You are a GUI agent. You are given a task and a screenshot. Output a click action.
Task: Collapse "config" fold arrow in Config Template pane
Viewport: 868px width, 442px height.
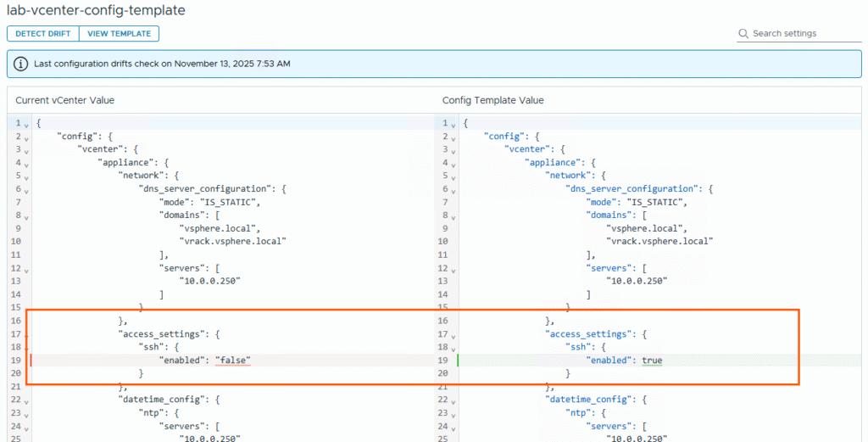pos(454,137)
